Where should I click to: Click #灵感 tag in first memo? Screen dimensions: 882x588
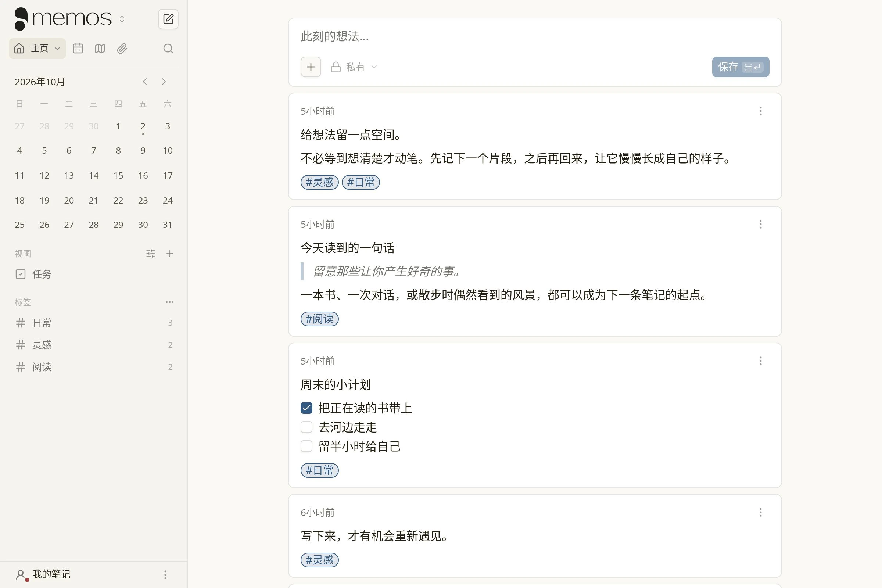click(319, 182)
